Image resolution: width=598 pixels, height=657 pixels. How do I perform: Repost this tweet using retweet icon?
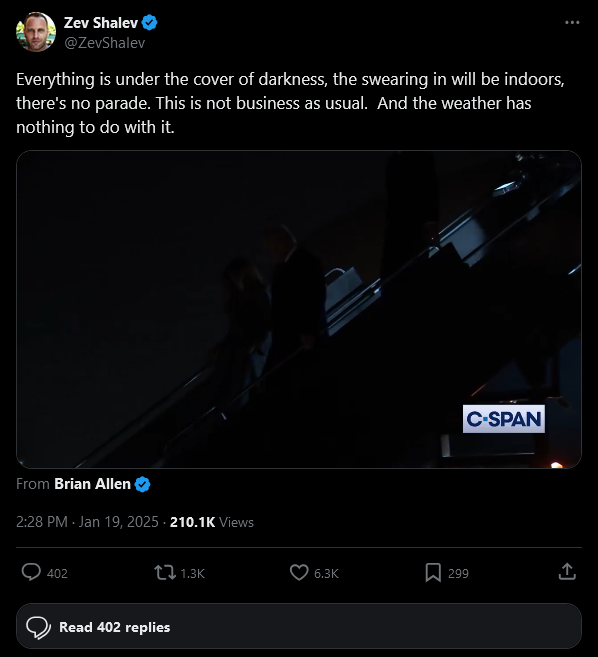click(x=165, y=572)
